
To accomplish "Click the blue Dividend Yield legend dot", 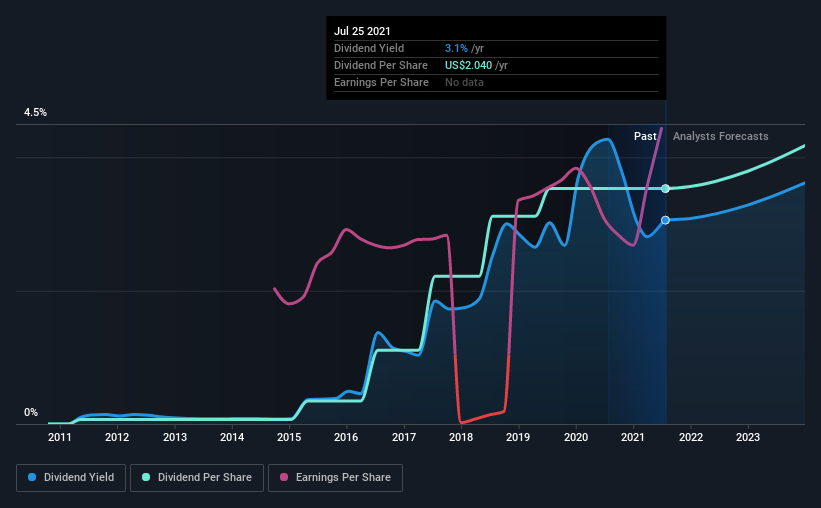I will [x=32, y=477].
